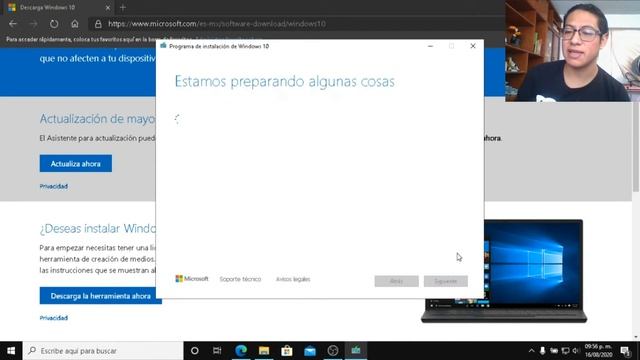640x360 pixels.
Task: Close the Descarga Windows 10 tab
Action: (x=108, y=7)
